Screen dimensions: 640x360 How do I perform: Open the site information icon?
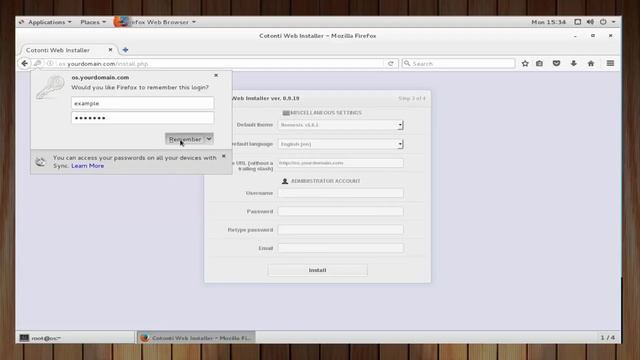pyautogui.click(x=50, y=63)
